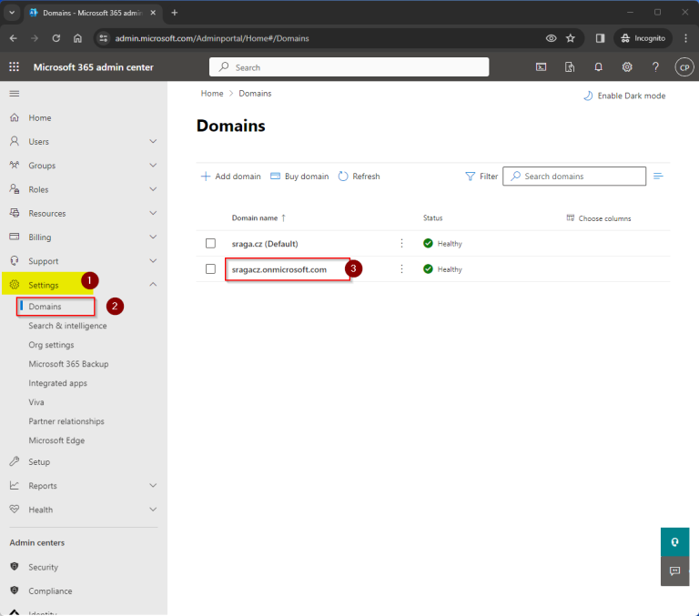Open settings gear in top header
Screen dimensions: 699x616
pos(627,67)
